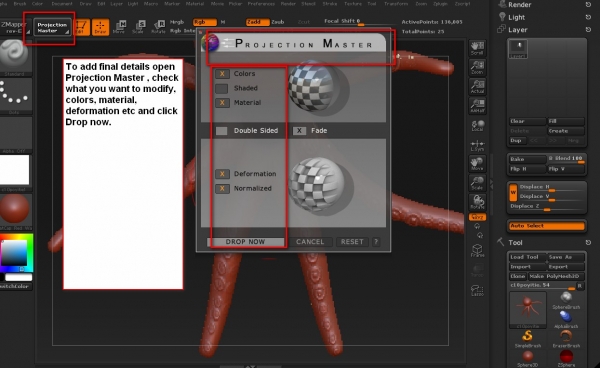
Task: Enable the Double Sided checkbox
Action: coord(222,131)
